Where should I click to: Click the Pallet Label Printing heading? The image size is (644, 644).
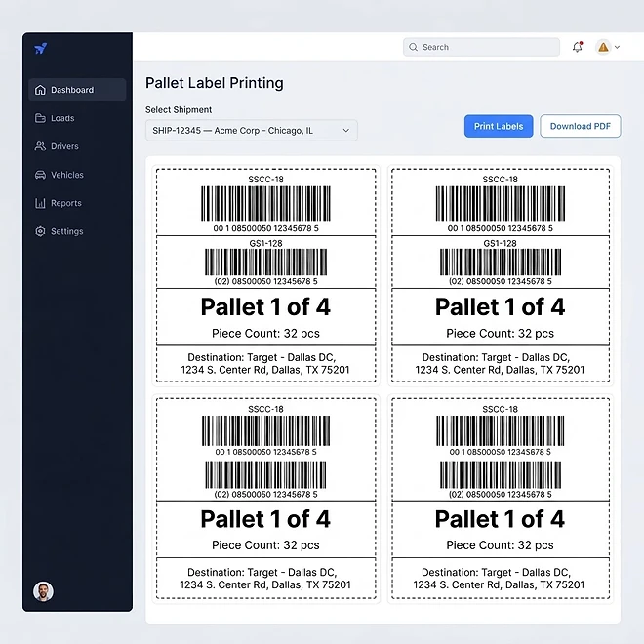(215, 83)
